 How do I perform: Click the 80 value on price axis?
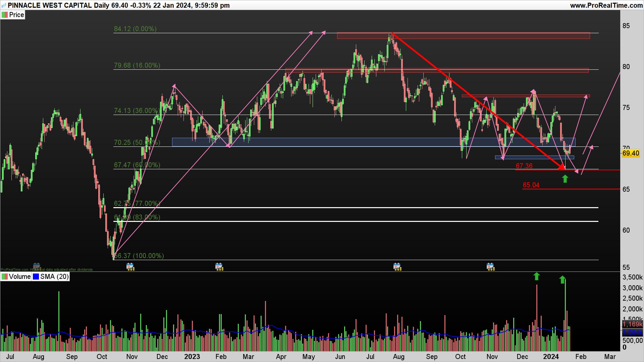click(x=626, y=67)
